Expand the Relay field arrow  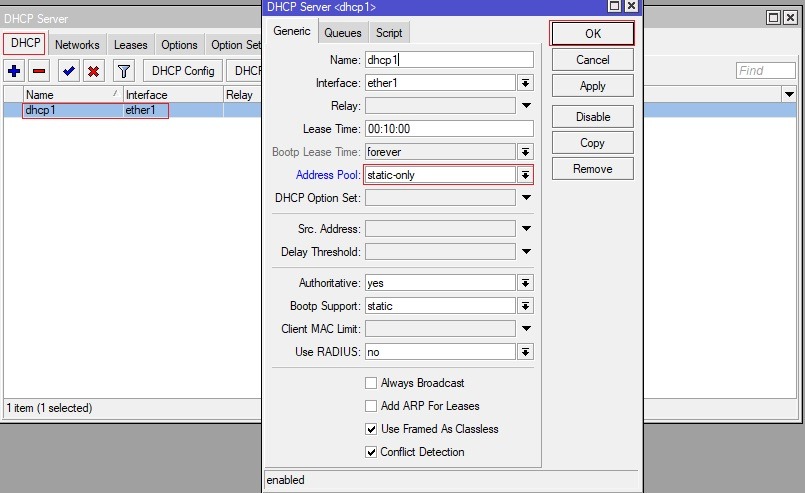pos(526,106)
